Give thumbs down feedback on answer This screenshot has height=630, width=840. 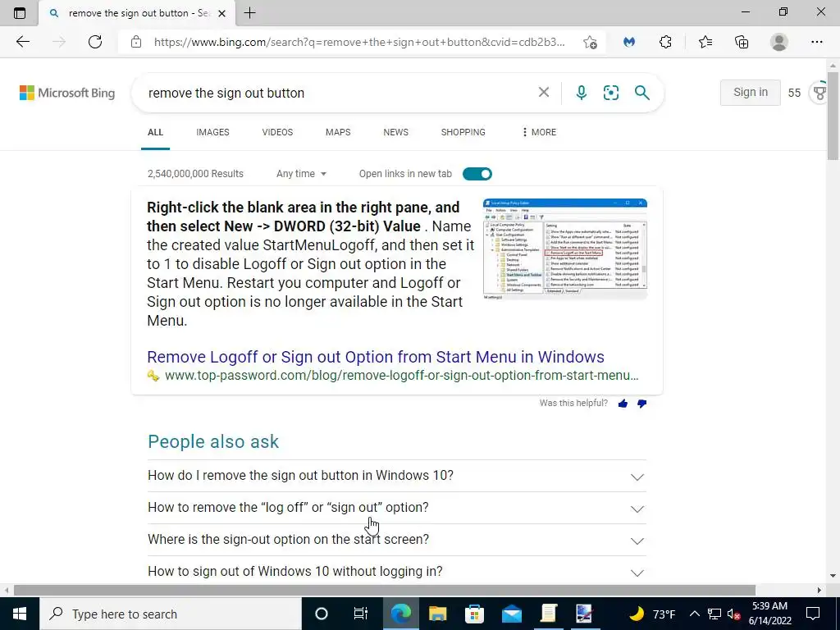click(x=641, y=404)
